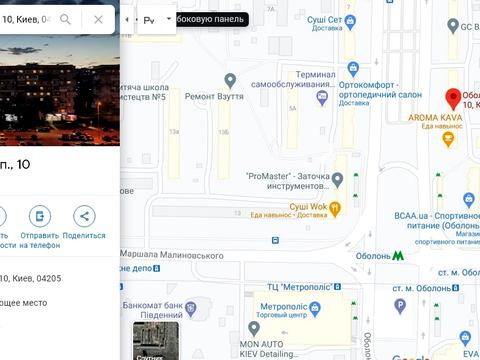Switch to satellite view thumbnail

[156, 341]
